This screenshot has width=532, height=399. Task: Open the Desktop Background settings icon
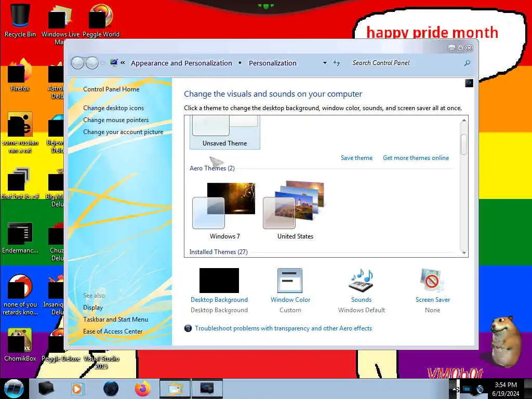point(219,280)
